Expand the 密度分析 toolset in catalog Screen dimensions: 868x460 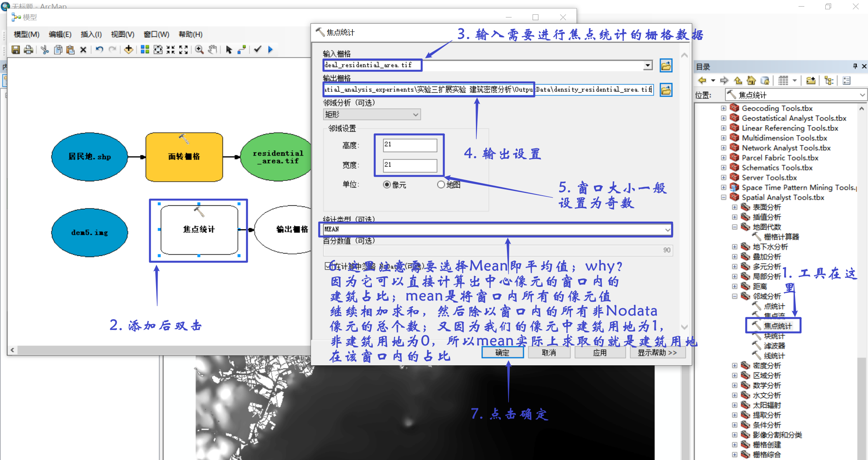(734, 366)
